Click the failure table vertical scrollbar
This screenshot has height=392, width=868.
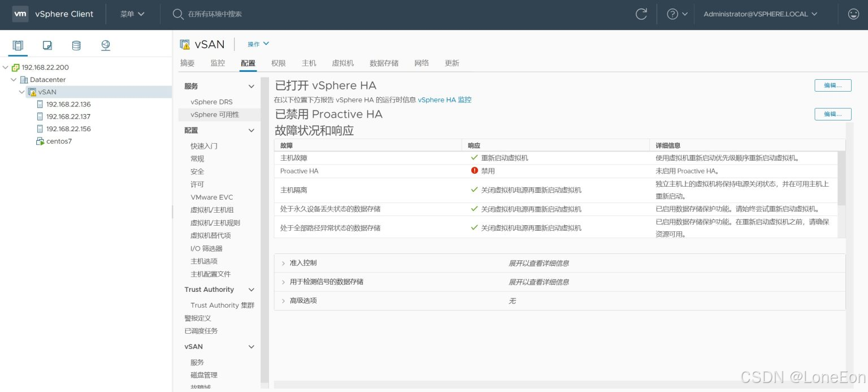click(x=841, y=178)
